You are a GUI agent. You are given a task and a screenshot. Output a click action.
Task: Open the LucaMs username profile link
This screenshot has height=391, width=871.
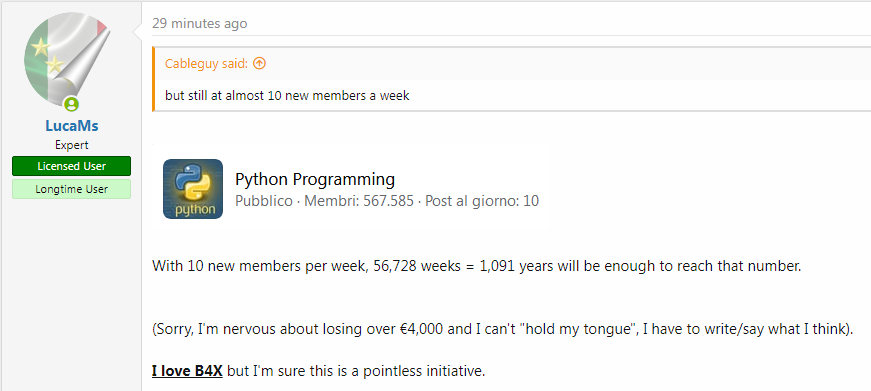pyautogui.click(x=72, y=126)
